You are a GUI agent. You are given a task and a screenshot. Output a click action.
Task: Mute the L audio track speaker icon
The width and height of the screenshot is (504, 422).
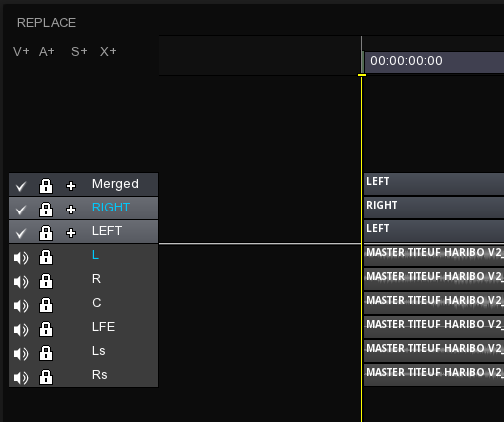coord(21,258)
